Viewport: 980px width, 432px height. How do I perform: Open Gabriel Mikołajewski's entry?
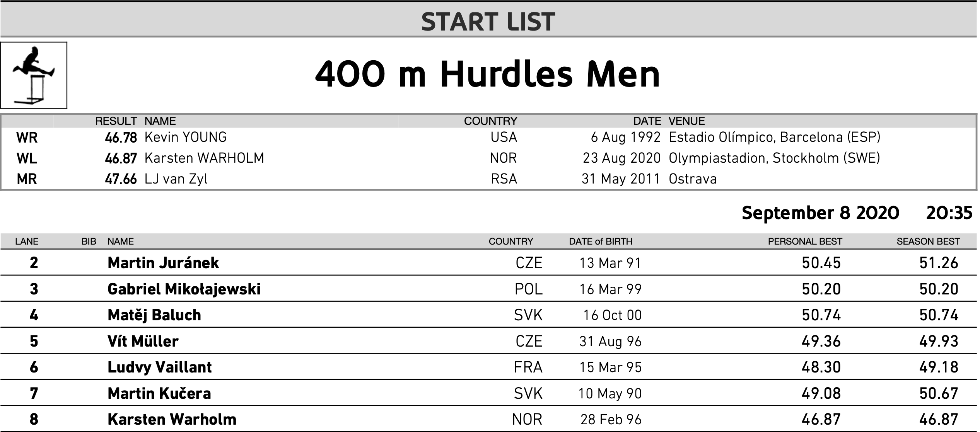pyautogui.click(x=184, y=289)
